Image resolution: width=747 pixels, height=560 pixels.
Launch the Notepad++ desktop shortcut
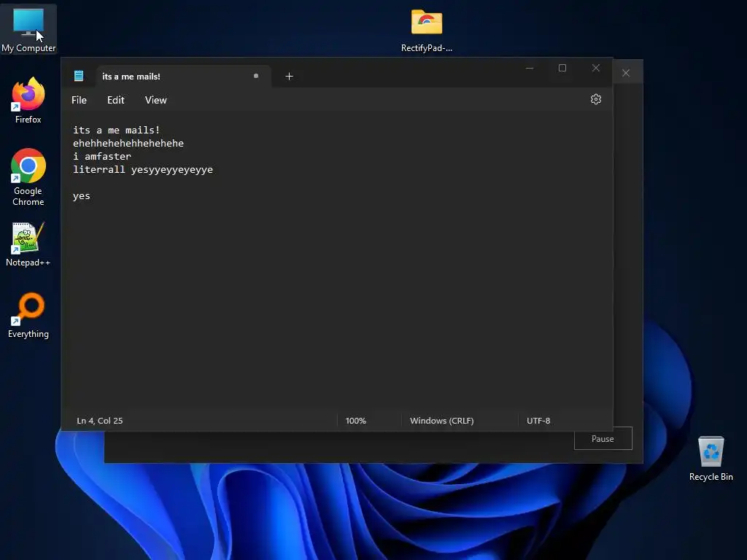click(x=28, y=244)
